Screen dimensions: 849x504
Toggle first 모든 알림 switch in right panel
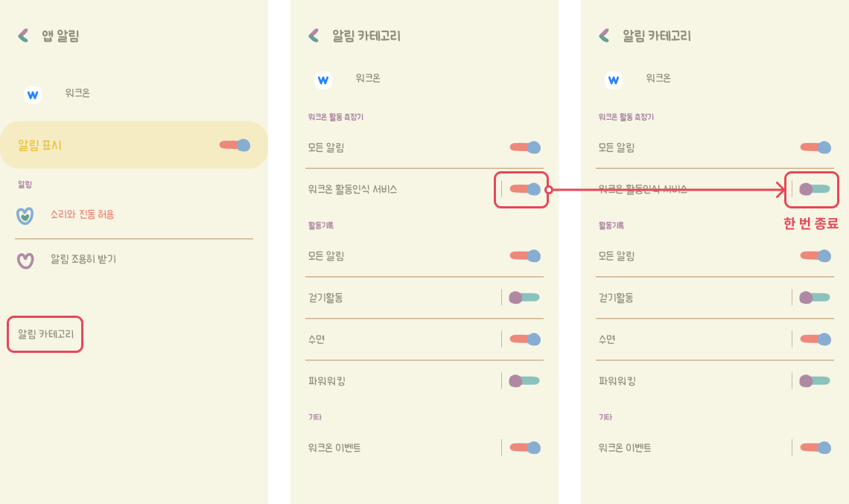[x=815, y=147]
